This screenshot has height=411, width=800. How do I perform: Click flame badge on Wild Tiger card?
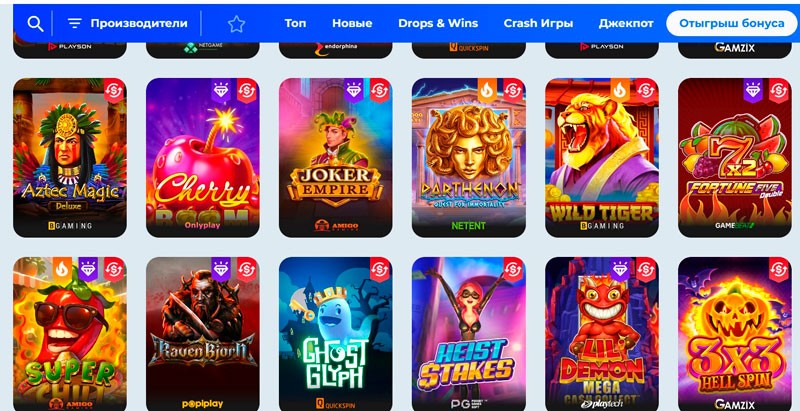pos(620,91)
